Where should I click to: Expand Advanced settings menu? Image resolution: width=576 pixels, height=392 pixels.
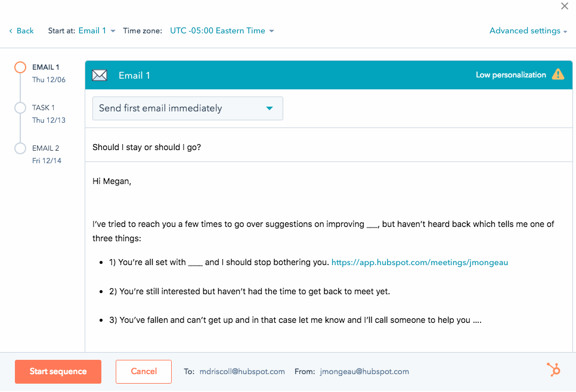point(528,31)
